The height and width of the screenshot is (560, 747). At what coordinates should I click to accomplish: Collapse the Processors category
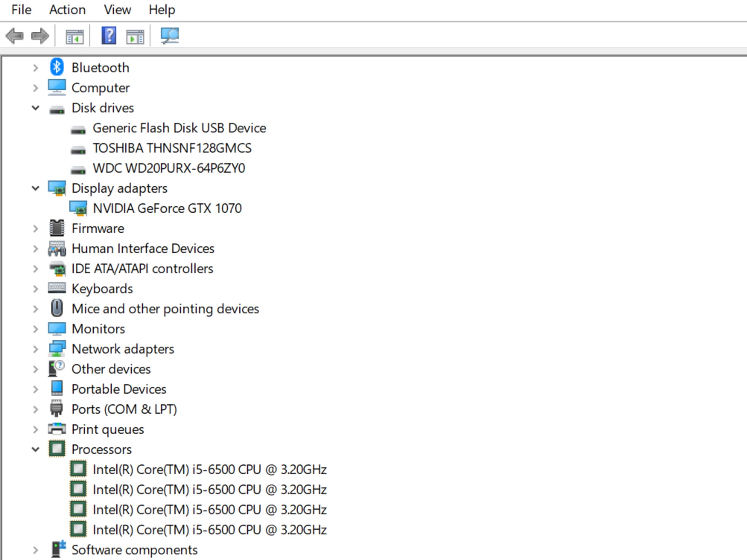point(35,449)
